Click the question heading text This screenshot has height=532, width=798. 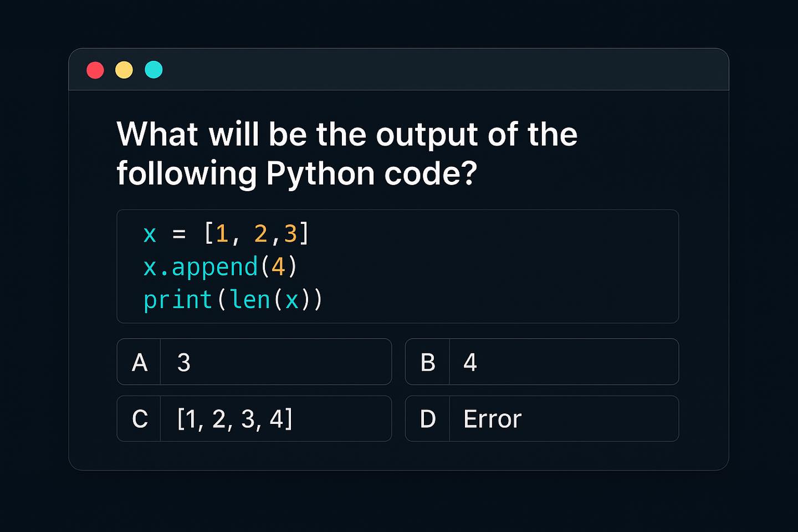click(x=347, y=154)
